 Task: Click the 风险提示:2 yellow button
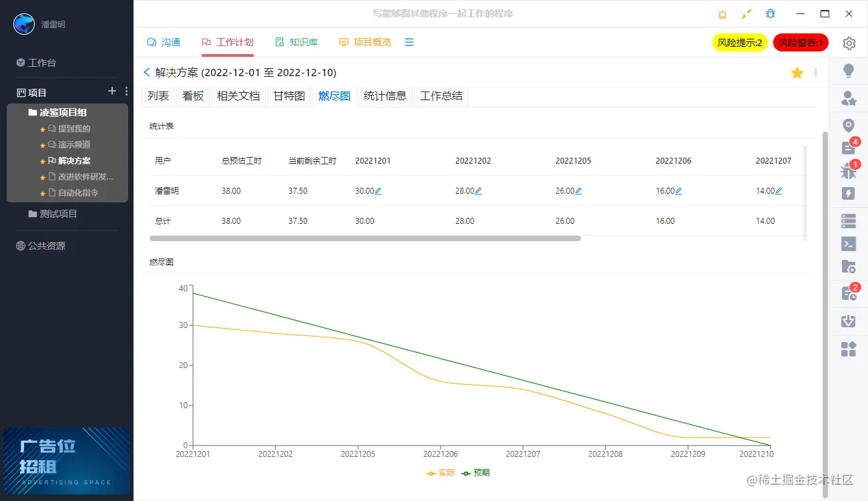740,43
